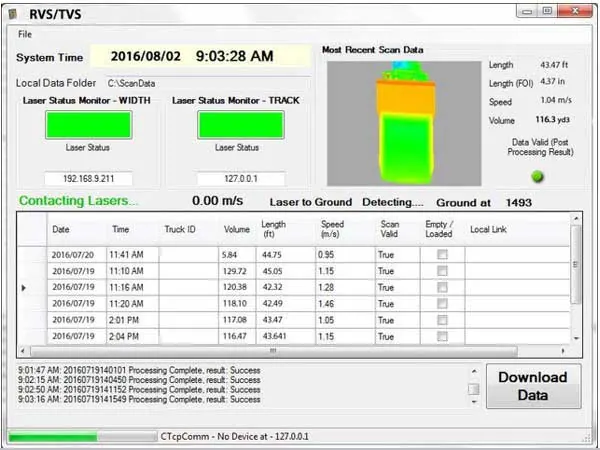Select time cell 2:04 PM
The height and width of the screenshot is (450, 600).
click(132, 337)
